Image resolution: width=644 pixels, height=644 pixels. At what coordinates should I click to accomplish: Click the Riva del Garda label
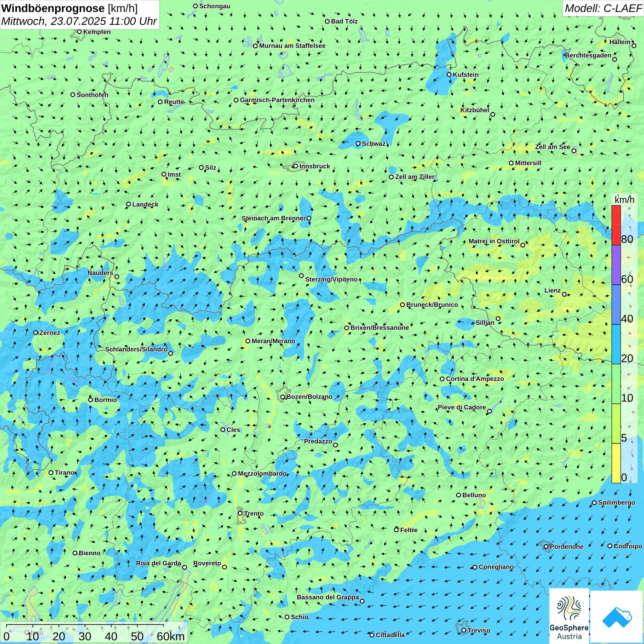point(159,563)
